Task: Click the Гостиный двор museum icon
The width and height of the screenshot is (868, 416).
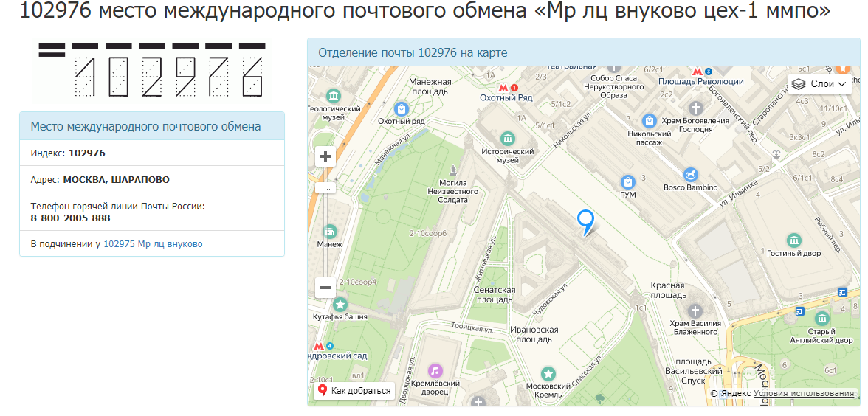Action: click(x=794, y=240)
